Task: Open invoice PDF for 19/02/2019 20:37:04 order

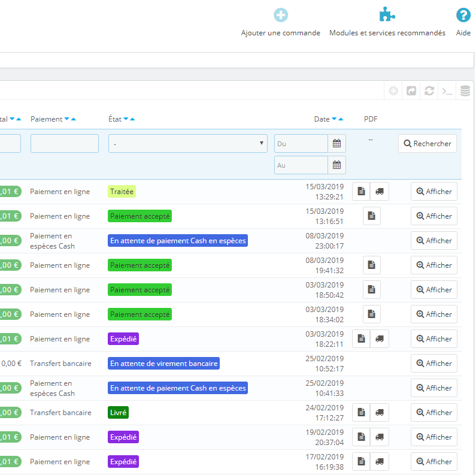Action: [x=361, y=437]
